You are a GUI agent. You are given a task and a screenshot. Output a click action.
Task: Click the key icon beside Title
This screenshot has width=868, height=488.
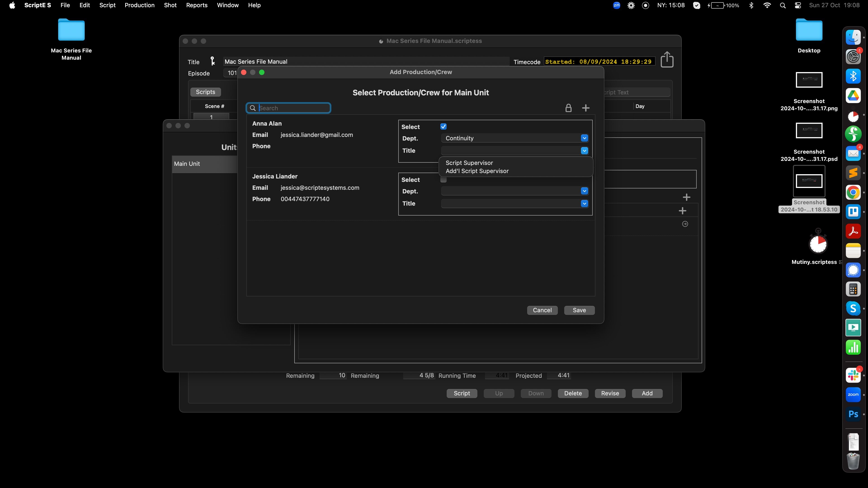click(x=212, y=61)
